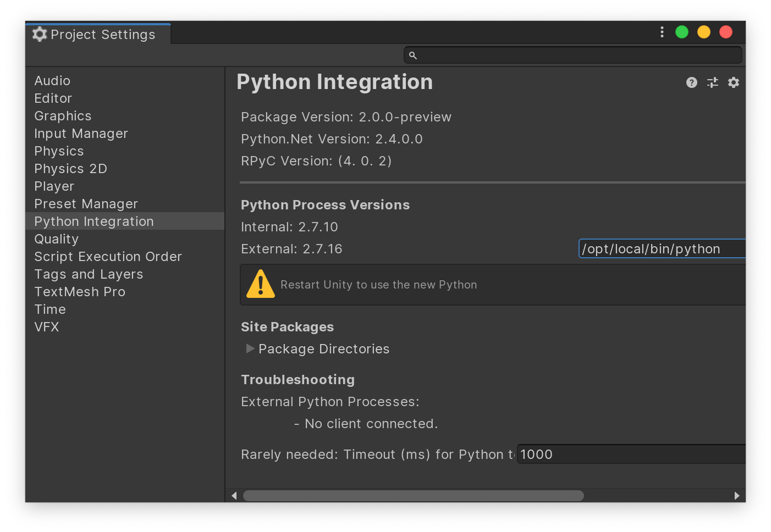Open the help icon for Python Integration
This screenshot has width=771, height=532.
[x=692, y=82]
